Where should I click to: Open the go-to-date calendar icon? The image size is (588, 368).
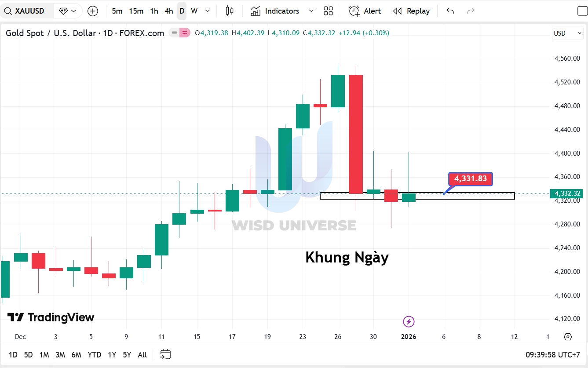164,354
